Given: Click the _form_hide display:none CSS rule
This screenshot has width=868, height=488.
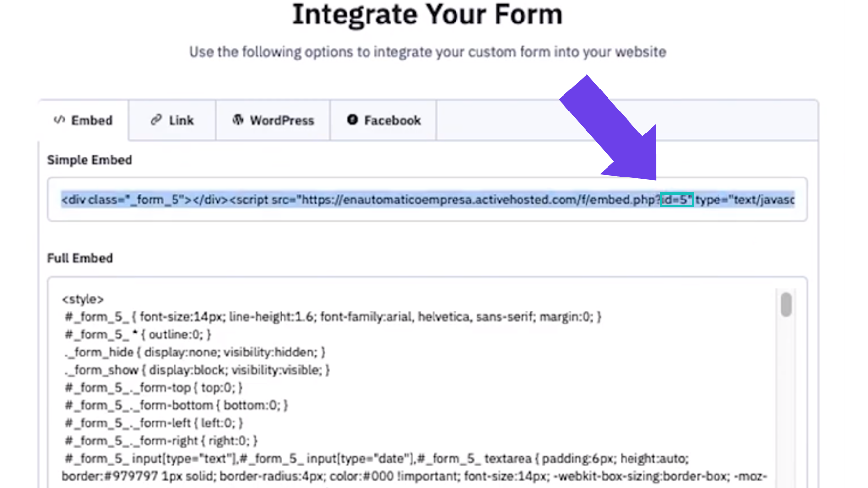Looking at the screenshot, I should click(x=195, y=352).
